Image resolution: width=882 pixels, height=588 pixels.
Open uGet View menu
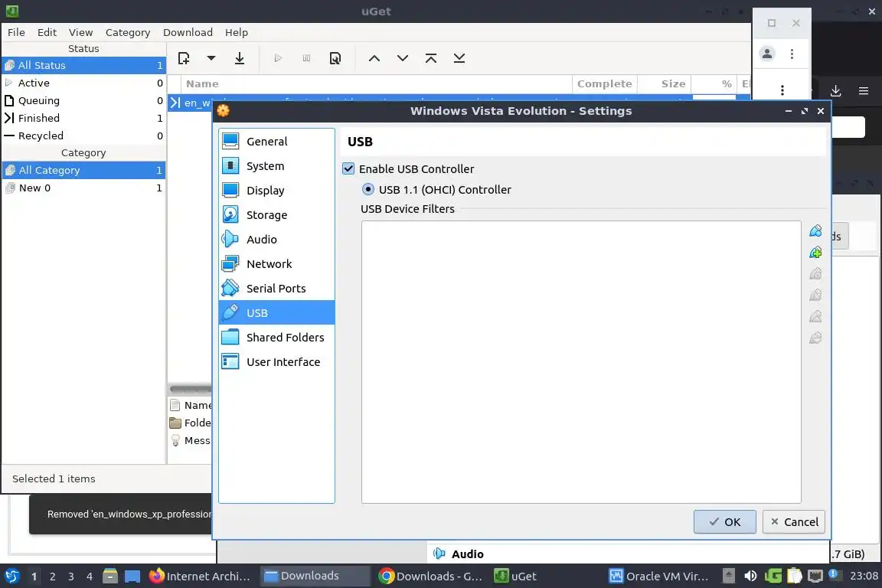[81, 32]
